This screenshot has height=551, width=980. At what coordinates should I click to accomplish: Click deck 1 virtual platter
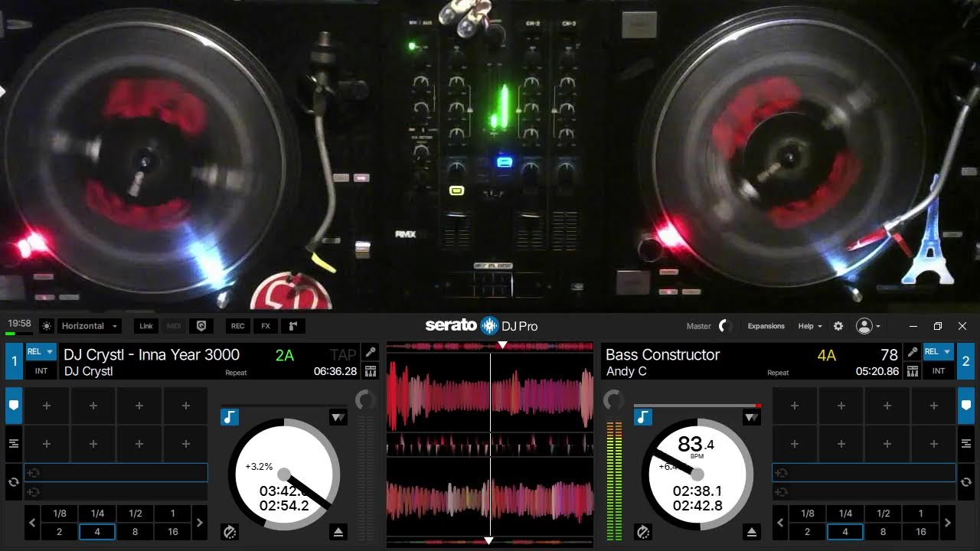pos(284,474)
